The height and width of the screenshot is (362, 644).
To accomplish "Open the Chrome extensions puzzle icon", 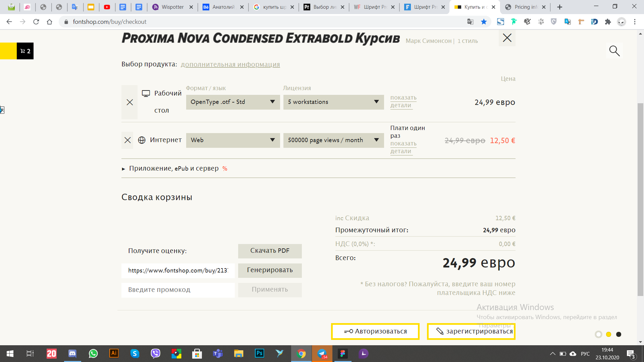I will coord(608,22).
